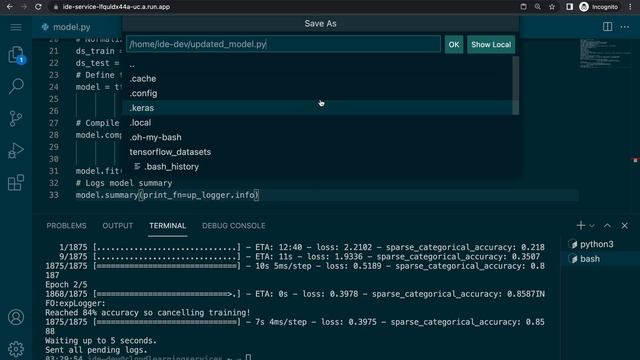Click the editor minimap preview
Viewport: 640px width, 360px height.
coord(605,53)
